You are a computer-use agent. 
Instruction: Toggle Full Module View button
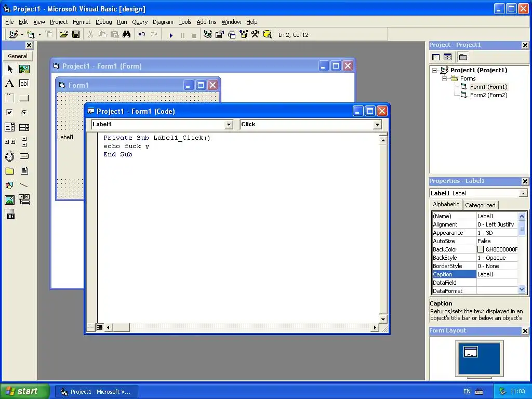coord(100,327)
